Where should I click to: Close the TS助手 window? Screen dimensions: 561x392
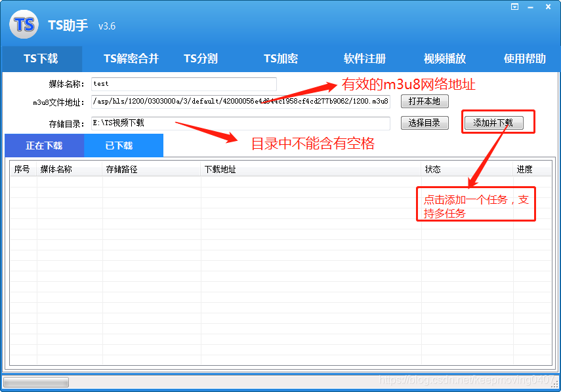coord(548,7)
